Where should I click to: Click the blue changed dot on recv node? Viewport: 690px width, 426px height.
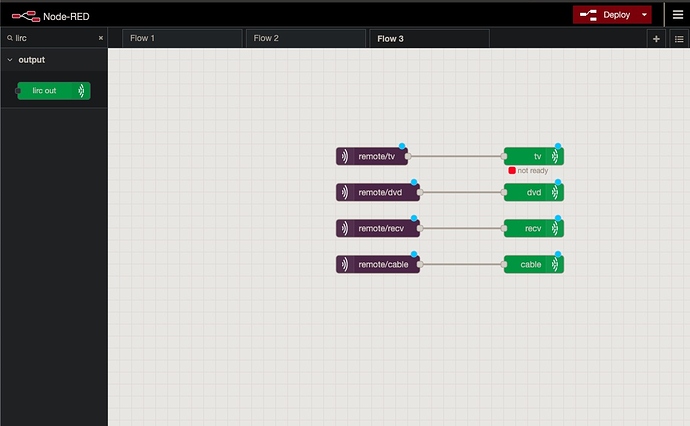pos(558,218)
